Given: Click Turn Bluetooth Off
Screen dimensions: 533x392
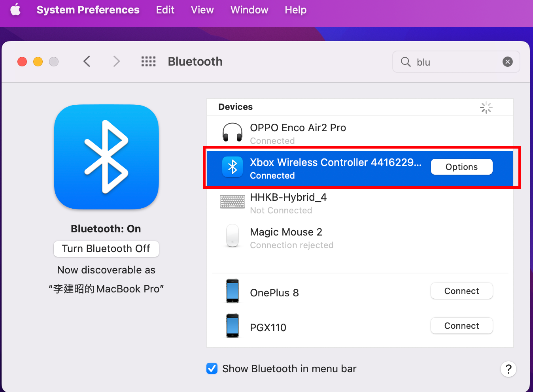Looking at the screenshot, I should (106, 249).
